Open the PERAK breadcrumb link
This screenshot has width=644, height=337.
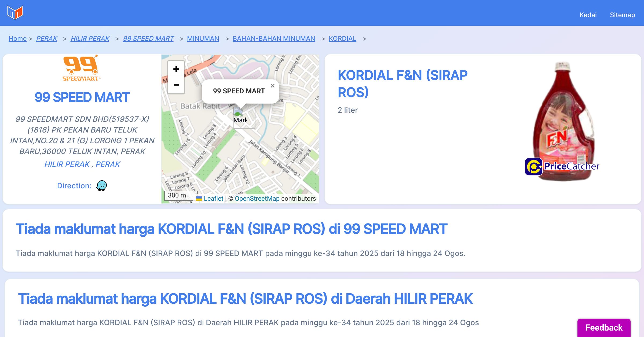[47, 38]
